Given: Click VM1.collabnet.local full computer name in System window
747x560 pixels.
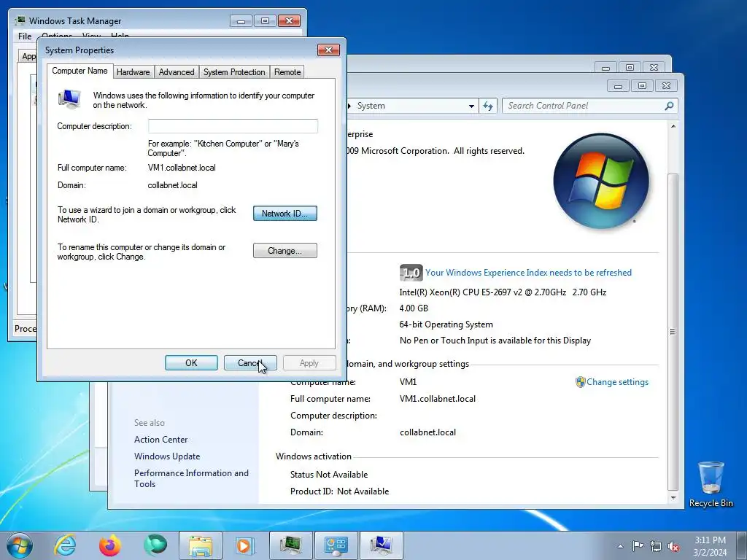Looking at the screenshot, I should (438, 399).
